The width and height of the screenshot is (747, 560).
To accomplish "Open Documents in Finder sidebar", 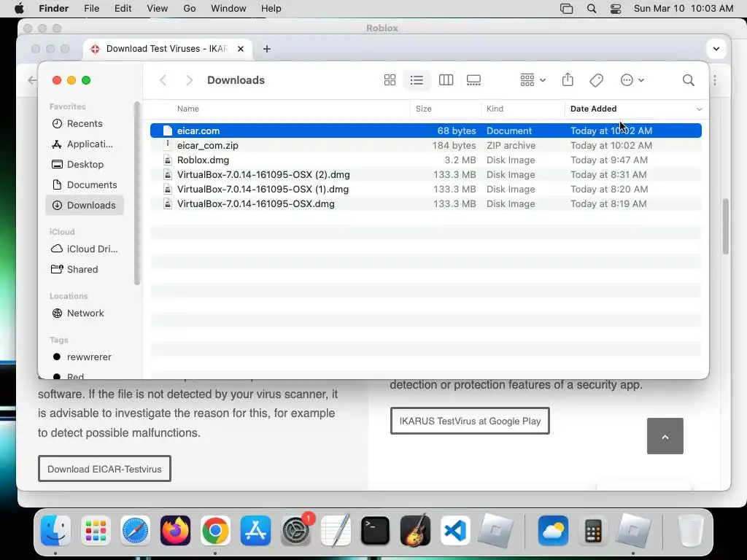I will coord(85,184).
